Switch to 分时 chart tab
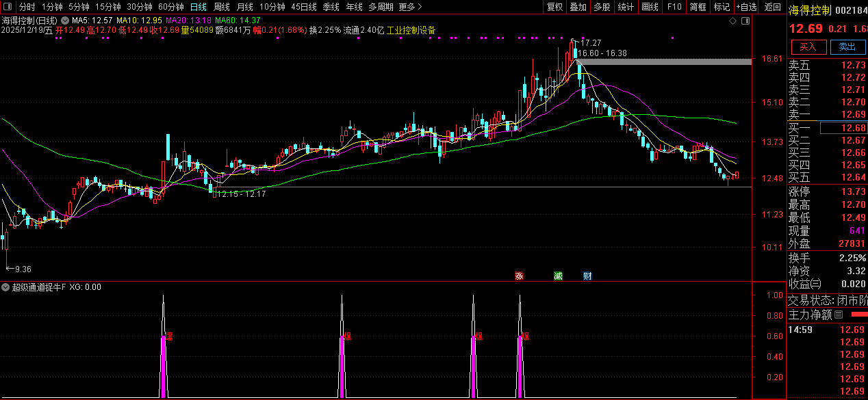 click(x=27, y=7)
